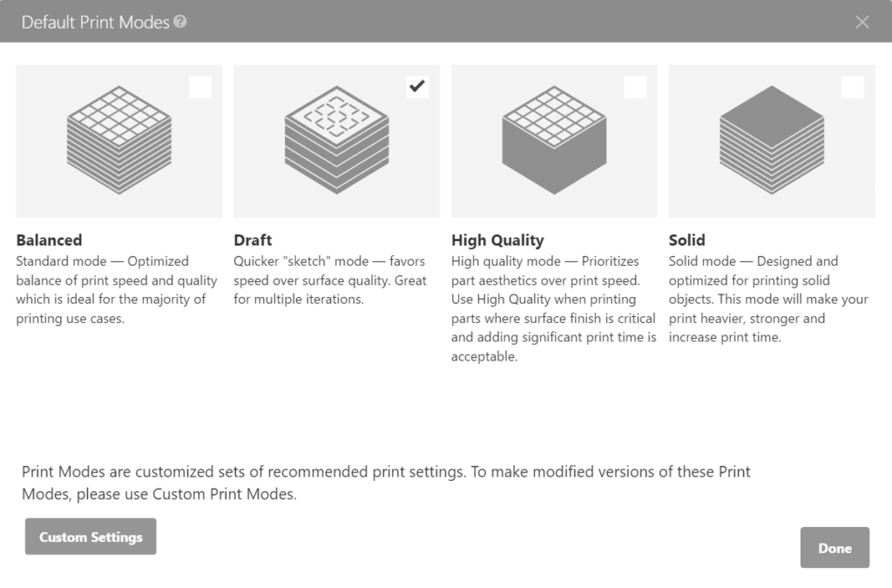Viewport: 892px width, 588px height.
Task: Check the Balanced mode checkbox
Action: (x=199, y=86)
